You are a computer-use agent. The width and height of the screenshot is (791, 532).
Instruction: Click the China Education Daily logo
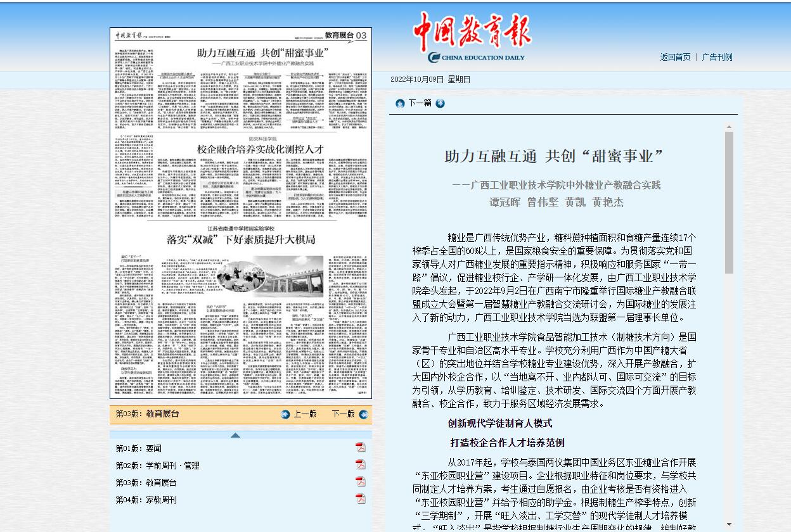473,37
